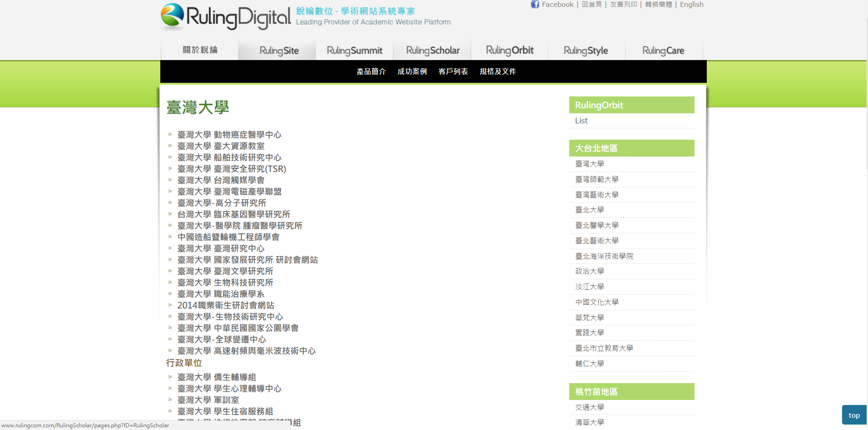Viewport: 868px width, 430px height.
Task: Open 2014職業衛生研討會網站 link
Action: click(226, 305)
